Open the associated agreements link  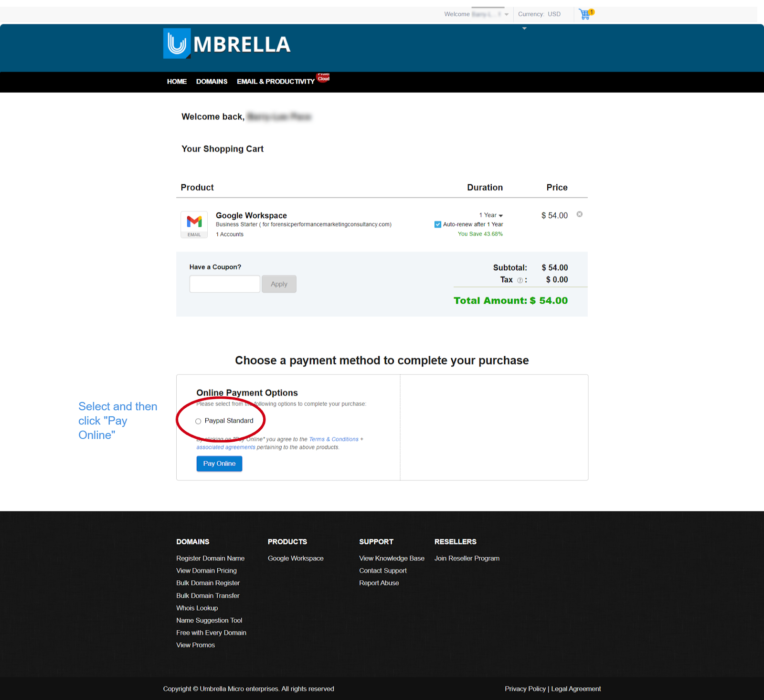click(x=226, y=447)
